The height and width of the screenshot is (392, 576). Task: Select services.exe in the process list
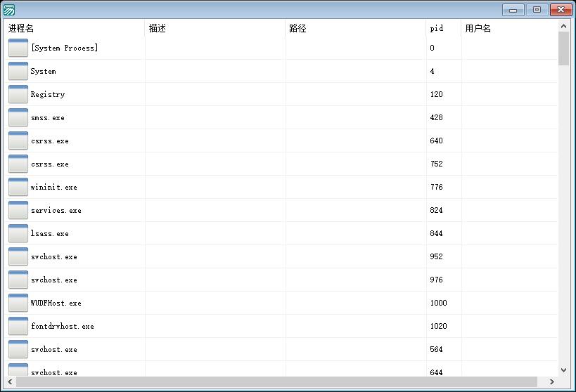point(56,210)
